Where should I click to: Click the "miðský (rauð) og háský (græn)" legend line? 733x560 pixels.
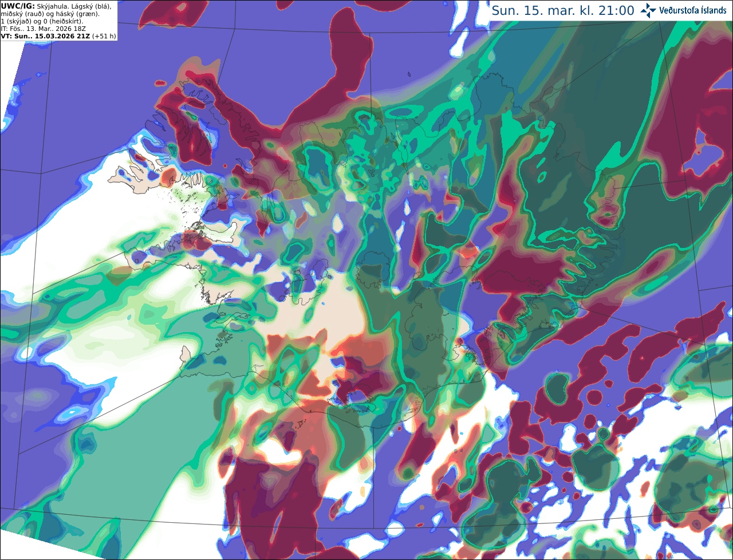click(x=50, y=14)
